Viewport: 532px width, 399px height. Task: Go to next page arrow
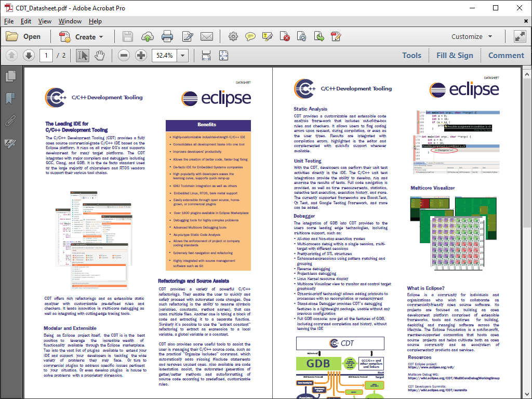29,55
